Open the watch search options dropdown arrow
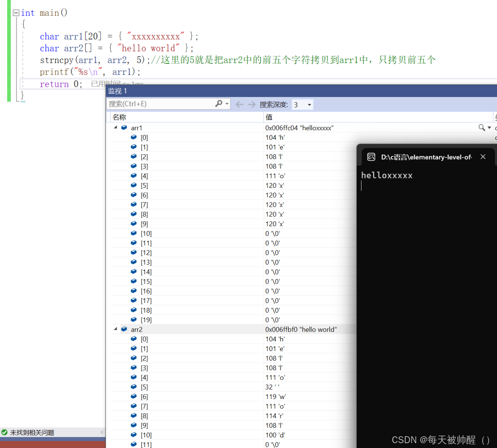 [x=227, y=104]
